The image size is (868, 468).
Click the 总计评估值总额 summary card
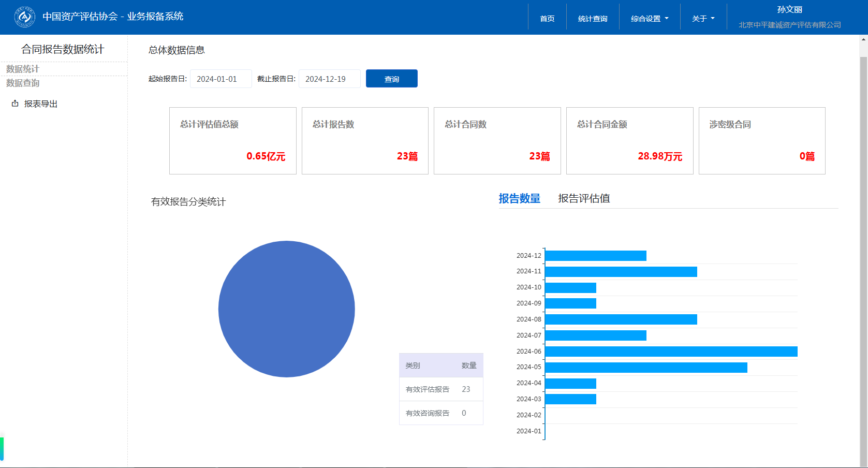click(x=232, y=141)
